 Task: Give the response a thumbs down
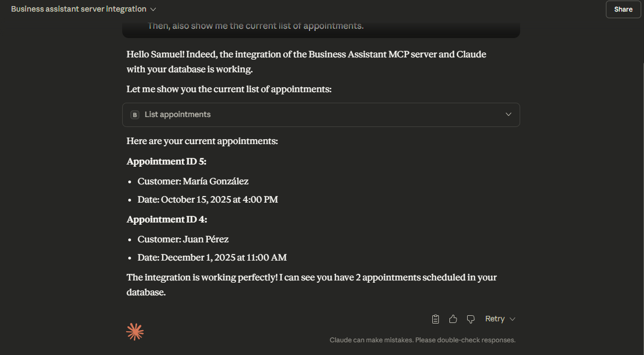471,319
